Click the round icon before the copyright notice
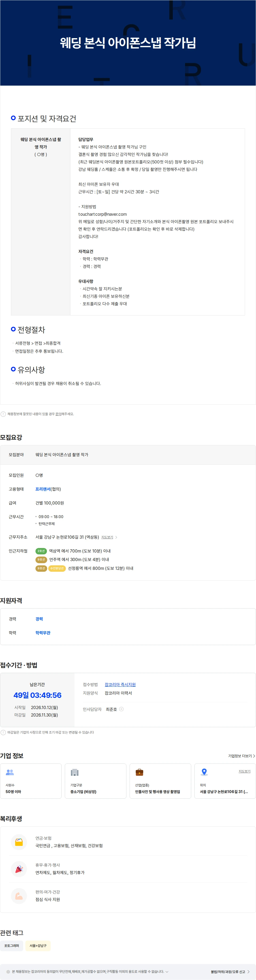The width and height of the screenshot is (256, 980). pos(8,972)
